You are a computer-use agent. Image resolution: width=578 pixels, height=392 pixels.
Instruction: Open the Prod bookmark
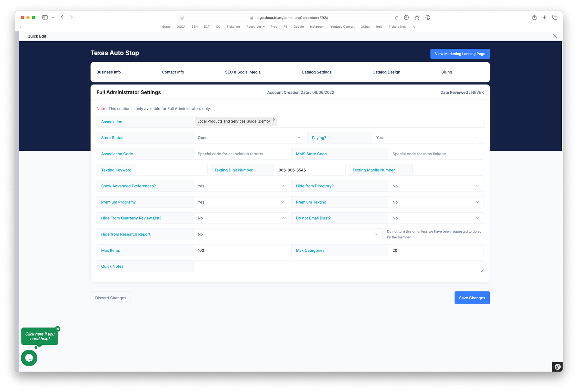point(274,27)
